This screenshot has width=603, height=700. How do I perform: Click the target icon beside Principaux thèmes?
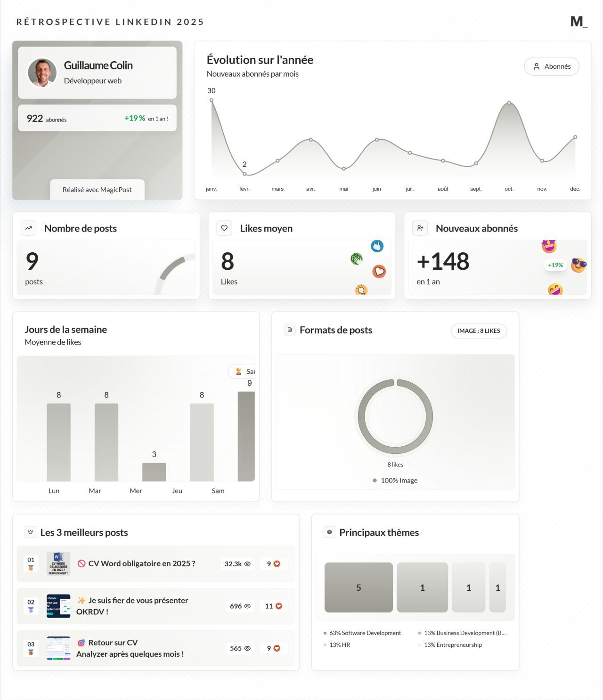[329, 532]
